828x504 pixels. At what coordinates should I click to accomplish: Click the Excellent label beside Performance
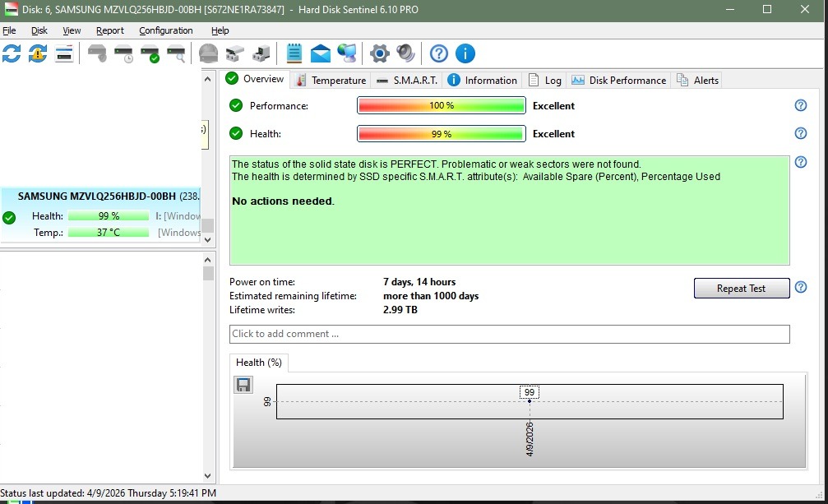point(553,105)
